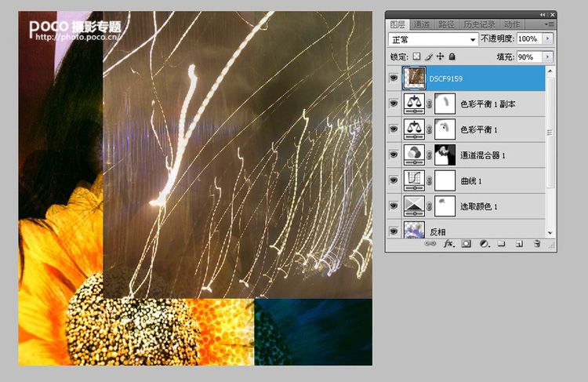This screenshot has width=588, height=382.
Task: Hide the 色彩平衡 1 副本 layer
Action: point(394,104)
